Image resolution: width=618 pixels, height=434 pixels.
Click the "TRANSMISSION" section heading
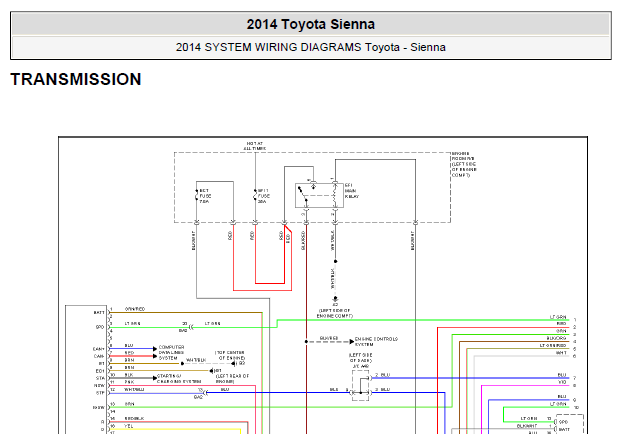coord(76,79)
